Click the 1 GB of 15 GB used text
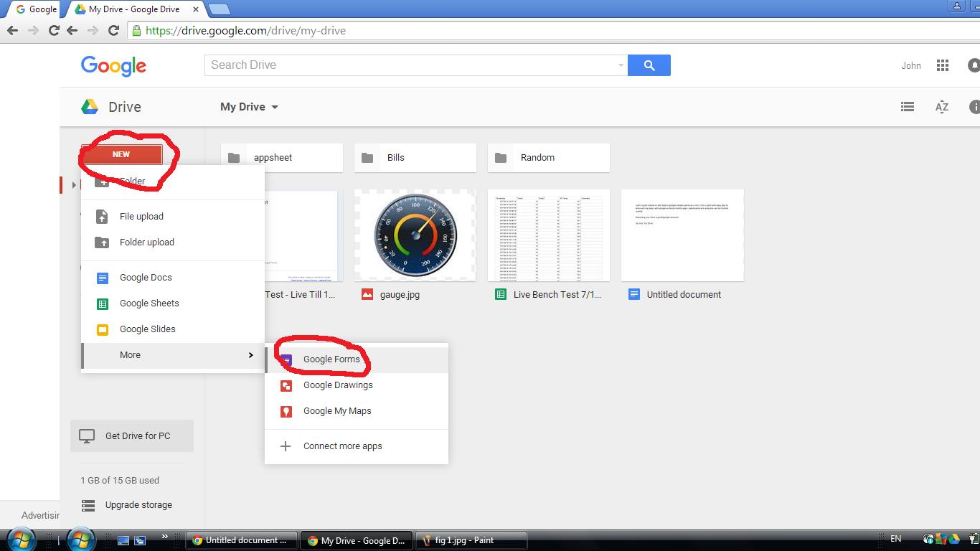 (120, 481)
